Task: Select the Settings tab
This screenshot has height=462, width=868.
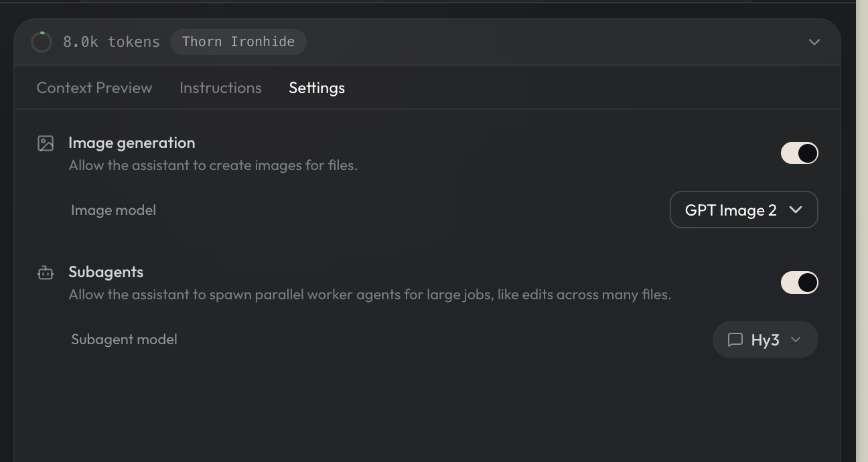Action: (x=317, y=88)
